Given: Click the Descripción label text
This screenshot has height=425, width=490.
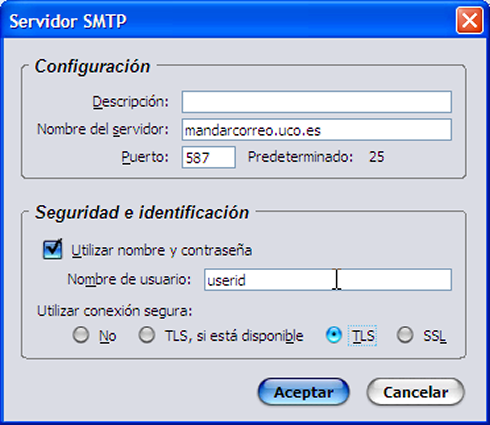Looking at the screenshot, I should (x=130, y=102).
